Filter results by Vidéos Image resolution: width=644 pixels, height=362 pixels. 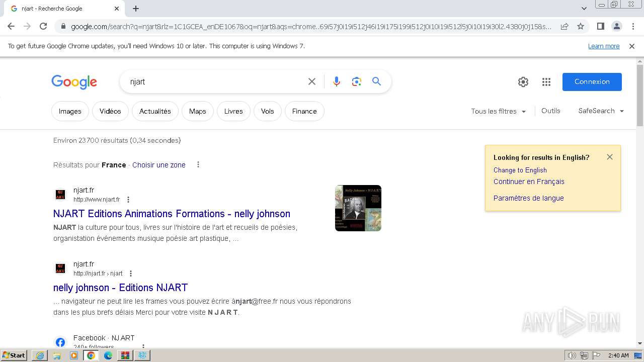pyautogui.click(x=110, y=111)
